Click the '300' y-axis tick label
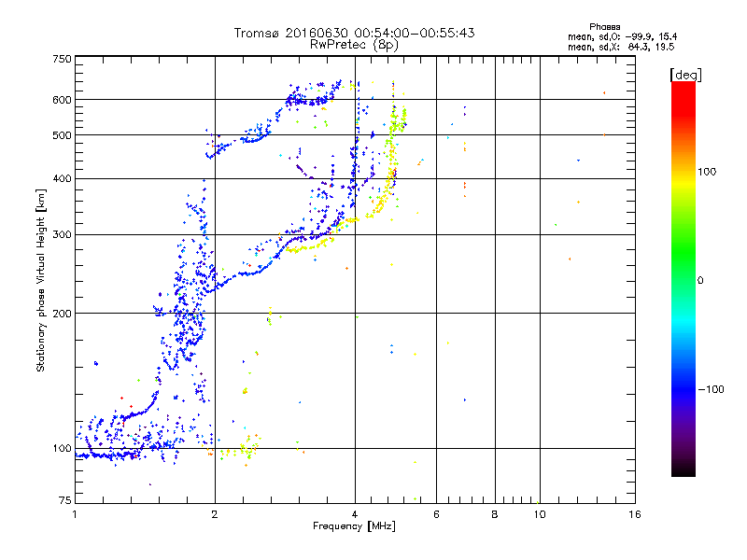Image resolution: width=747 pixels, height=560 pixels. (62, 235)
